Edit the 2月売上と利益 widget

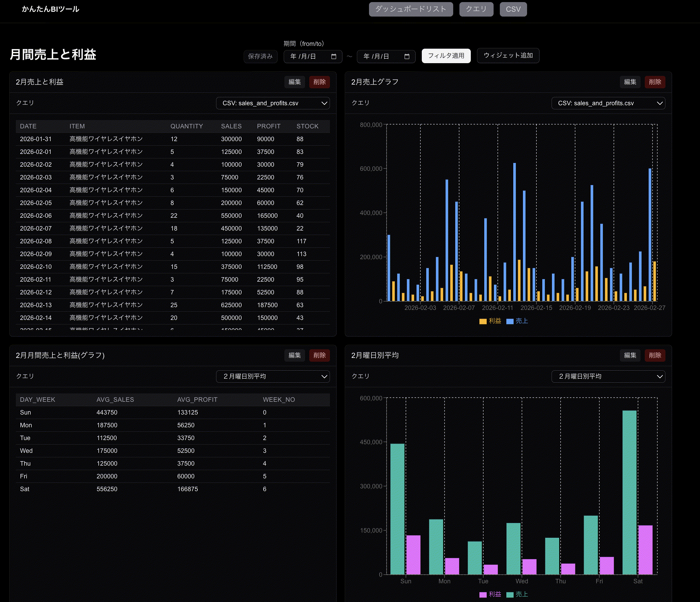tap(294, 82)
